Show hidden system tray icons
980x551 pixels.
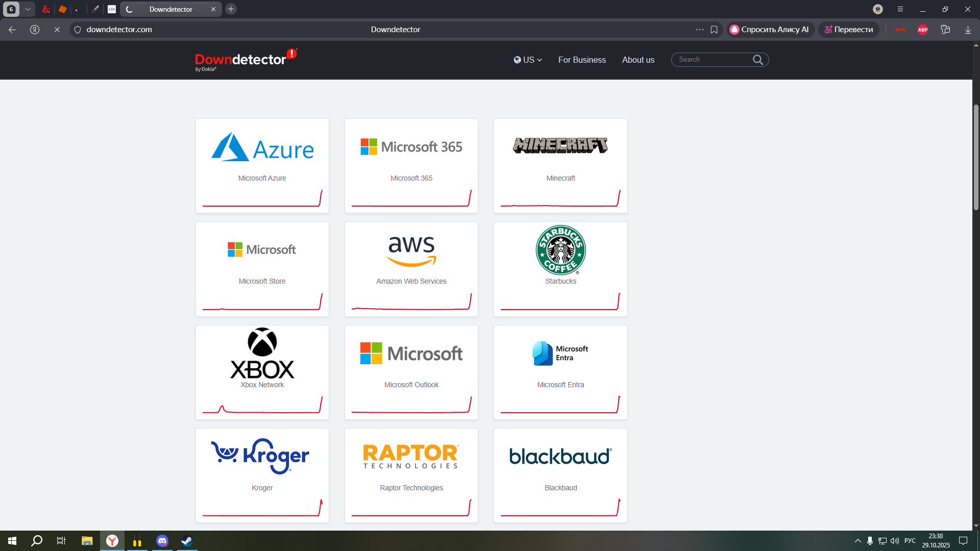[857, 541]
